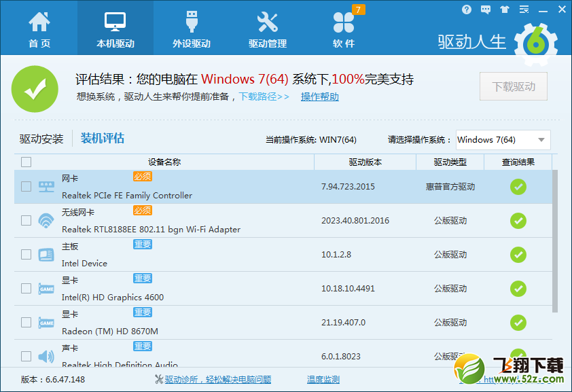Click the 重要 badge on 主板 row
Viewport: 572px width, 392px height.
click(142, 245)
